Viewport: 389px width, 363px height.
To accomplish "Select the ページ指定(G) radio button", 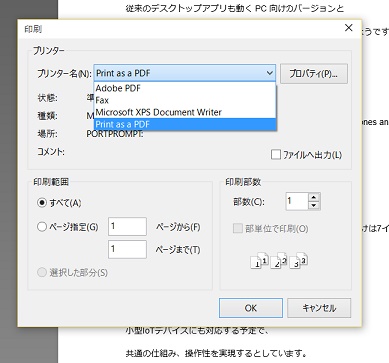I will [42, 227].
